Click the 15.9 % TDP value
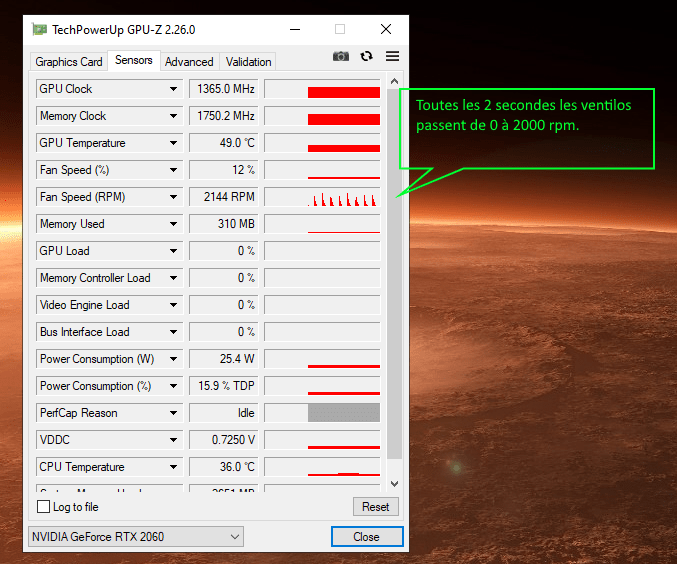The image size is (677, 564). pyautogui.click(x=224, y=386)
